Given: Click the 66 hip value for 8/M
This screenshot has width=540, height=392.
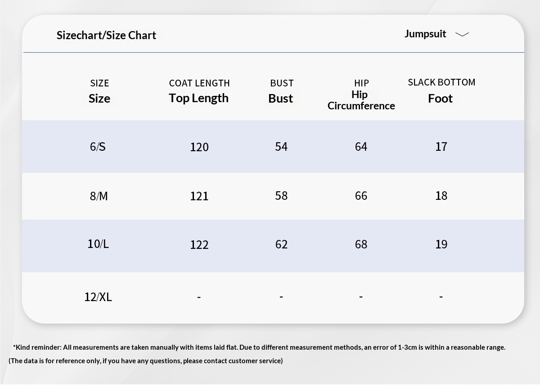Looking at the screenshot, I should [x=361, y=196].
